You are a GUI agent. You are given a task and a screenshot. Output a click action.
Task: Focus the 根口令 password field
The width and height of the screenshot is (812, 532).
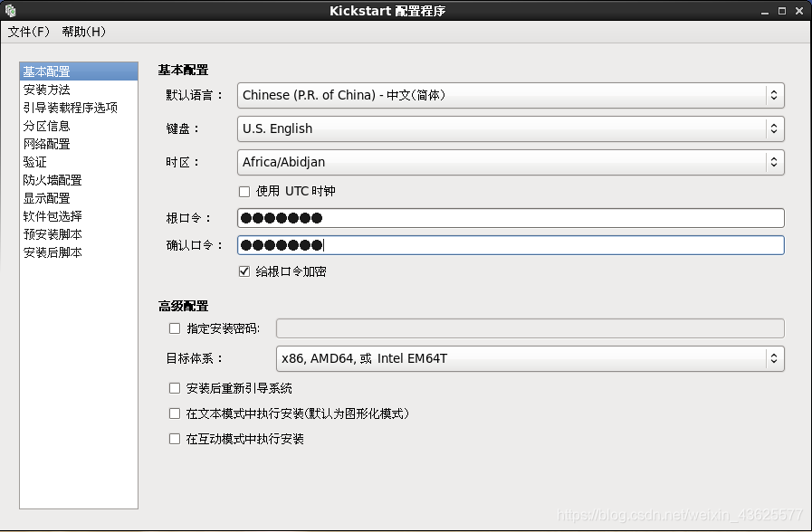[x=511, y=218]
